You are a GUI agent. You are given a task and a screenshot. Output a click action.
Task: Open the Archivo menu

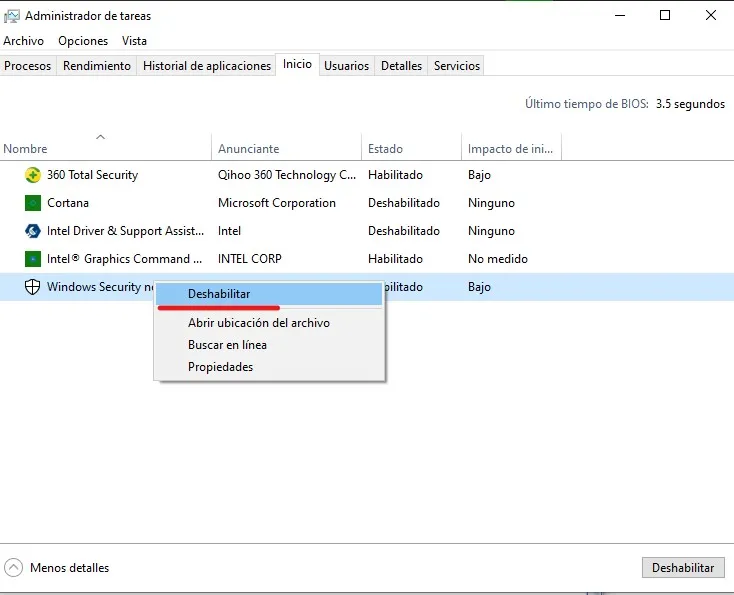pyautogui.click(x=23, y=41)
